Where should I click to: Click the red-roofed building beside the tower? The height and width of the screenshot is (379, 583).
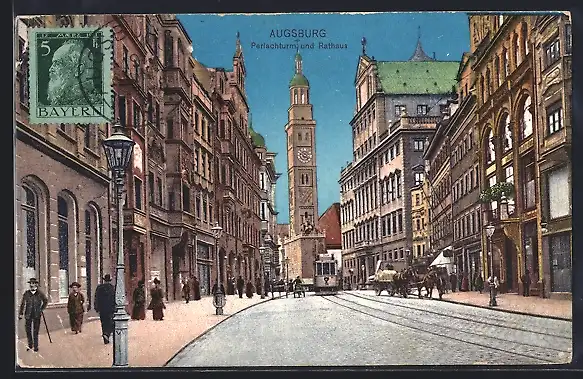[x=331, y=227]
